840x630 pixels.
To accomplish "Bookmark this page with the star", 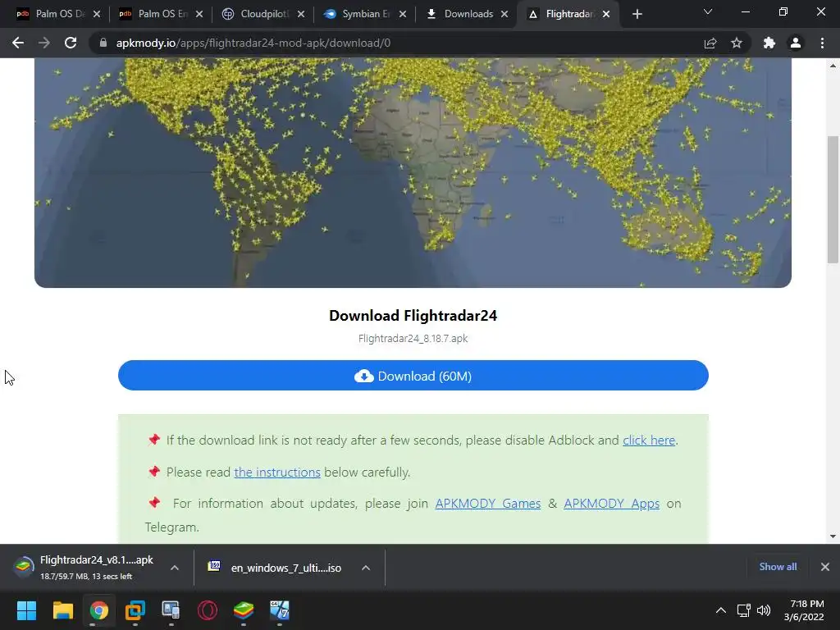I will (x=737, y=43).
